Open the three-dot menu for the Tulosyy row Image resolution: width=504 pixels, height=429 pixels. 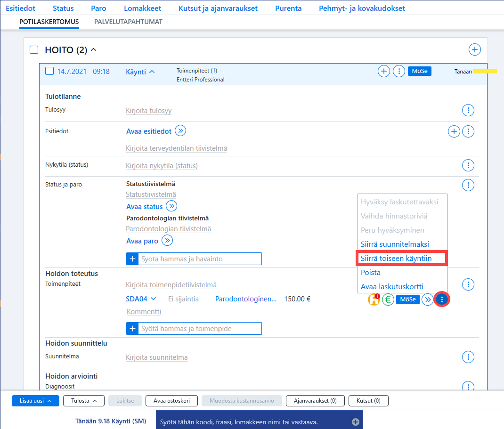[x=468, y=110]
